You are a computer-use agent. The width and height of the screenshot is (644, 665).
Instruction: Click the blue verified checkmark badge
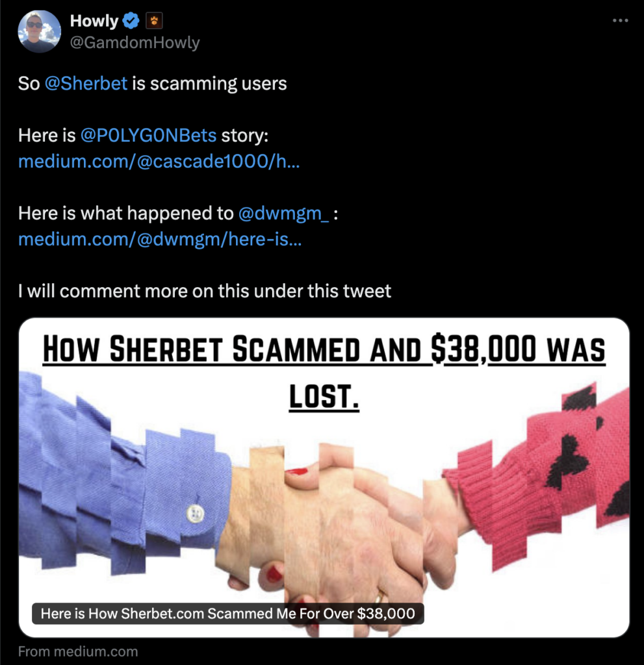(x=131, y=21)
